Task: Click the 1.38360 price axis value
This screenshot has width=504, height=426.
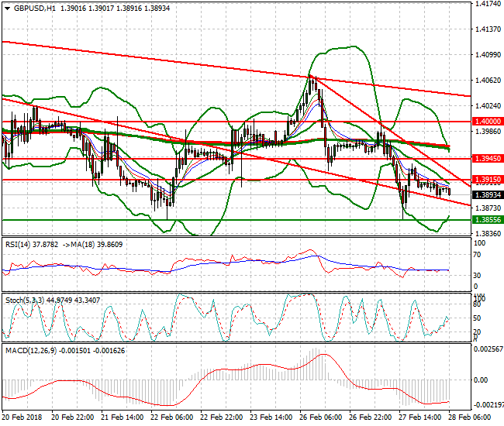Action: [x=488, y=233]
